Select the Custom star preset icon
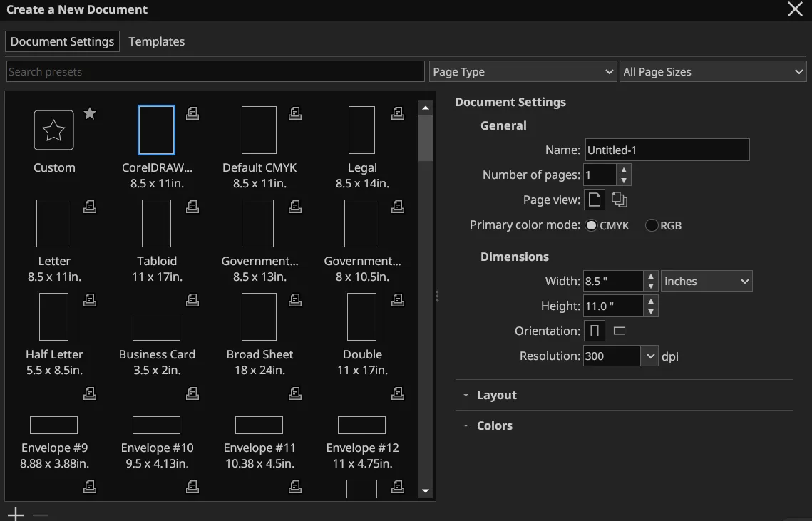The image size is (812, 521). 54,130
